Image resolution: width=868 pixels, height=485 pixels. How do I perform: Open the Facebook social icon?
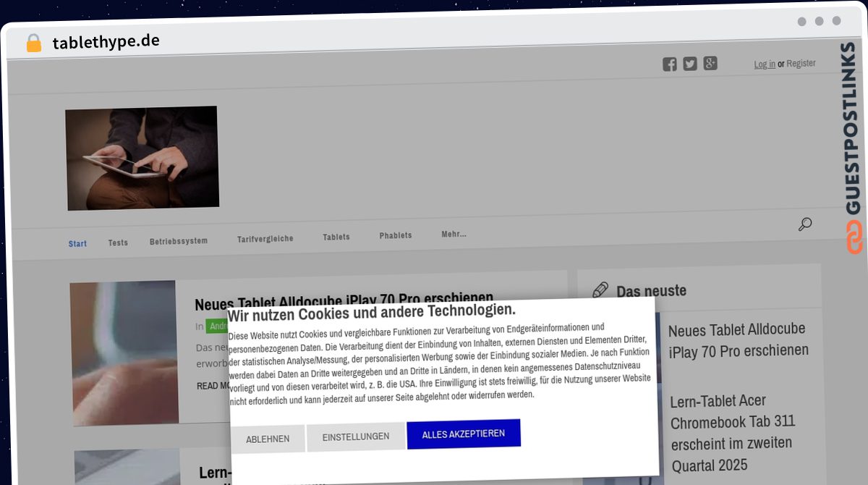coord(670,64)
